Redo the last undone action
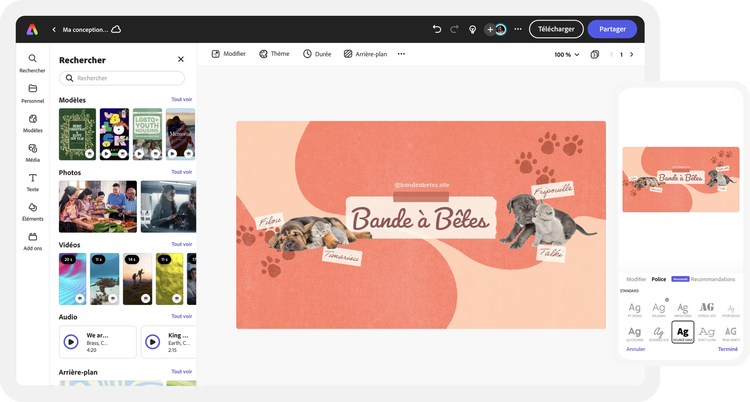Screen dimensions: 750x402 (454, 29)
